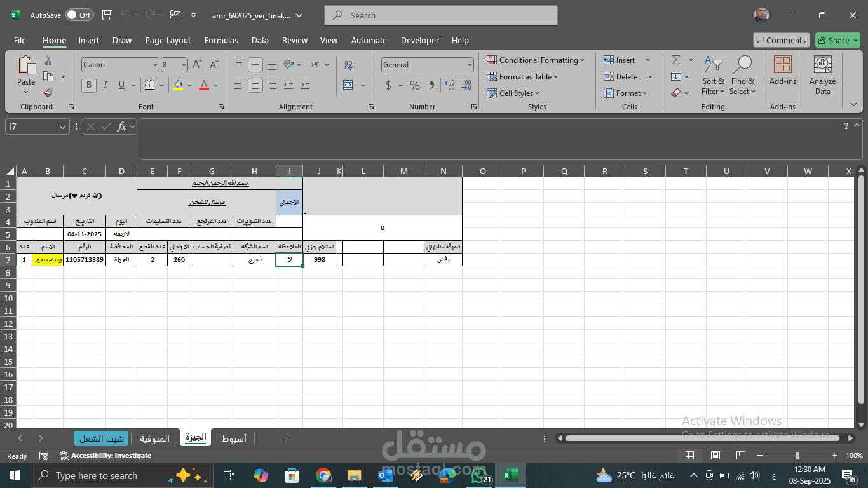Toggle Center horizontal alignment
The width and height of the screenshot is (868, 488).
[x=255, y=85]
